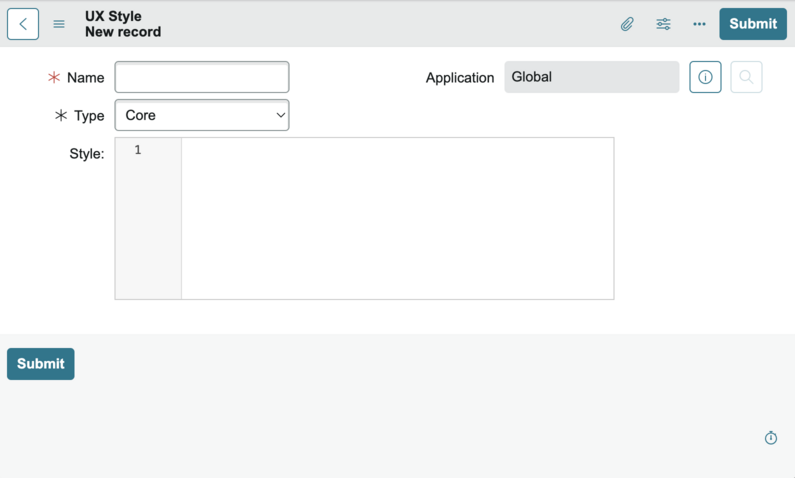Click the Application field showing Global
The width and height of the screenshot is (795, 478).
592,77
